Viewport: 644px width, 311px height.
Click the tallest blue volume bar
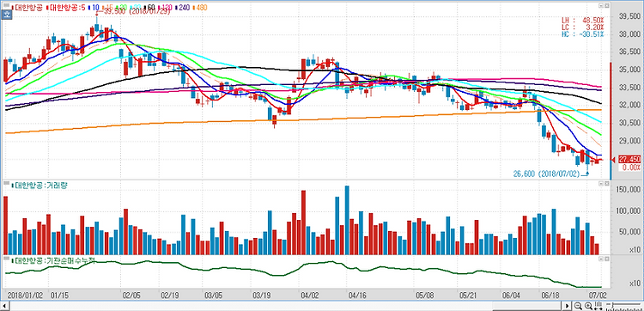click(347, 220)
